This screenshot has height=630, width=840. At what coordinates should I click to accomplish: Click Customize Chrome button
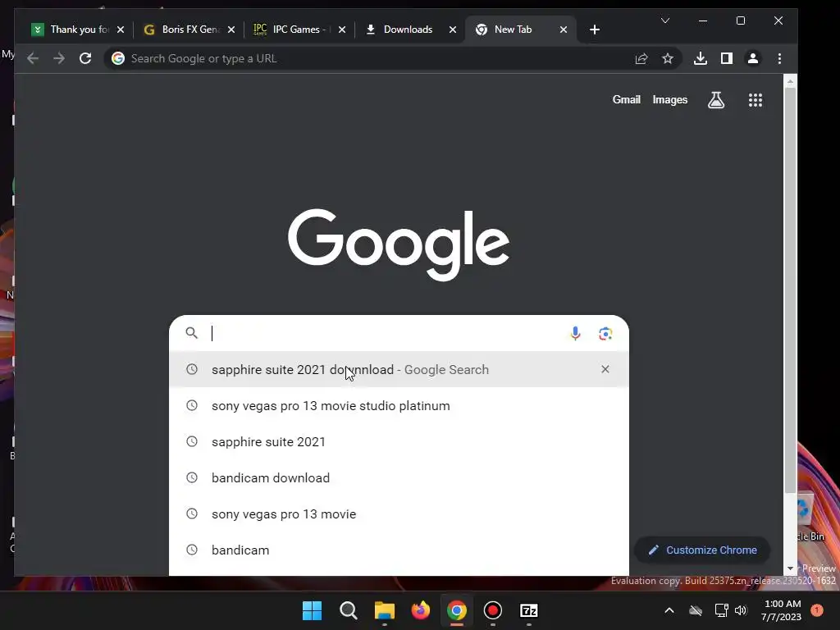[702, 550]
